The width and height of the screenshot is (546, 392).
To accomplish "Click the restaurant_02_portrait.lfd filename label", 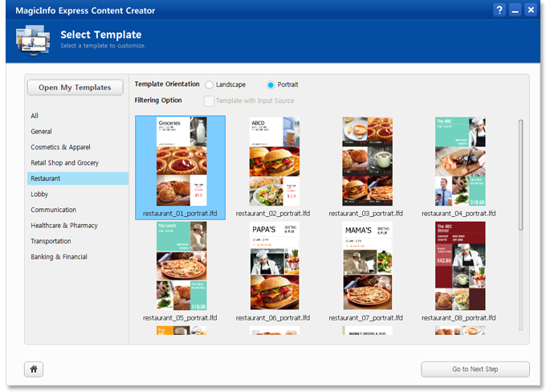I will pos(273,213).
